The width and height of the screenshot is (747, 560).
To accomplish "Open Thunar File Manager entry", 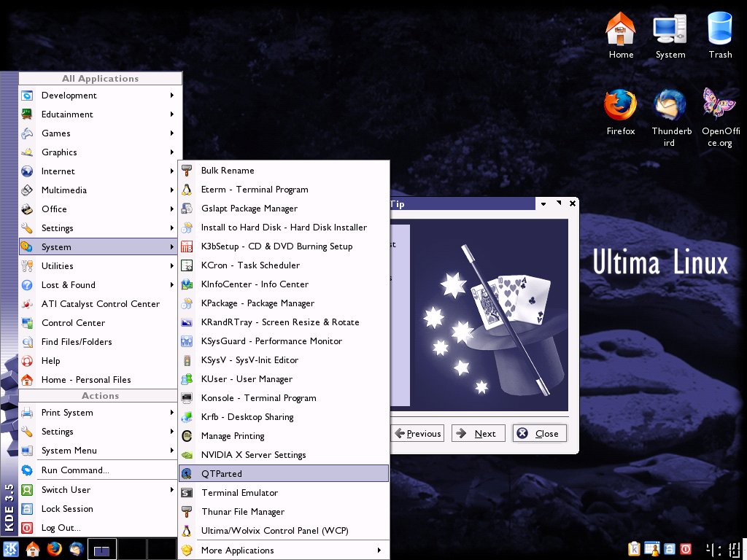I will pyautogui.click(x=284, y=512).
